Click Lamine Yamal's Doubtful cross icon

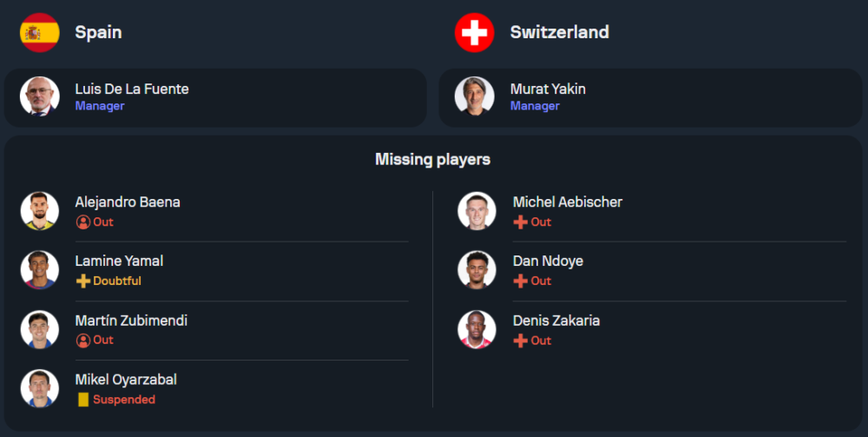83,281
